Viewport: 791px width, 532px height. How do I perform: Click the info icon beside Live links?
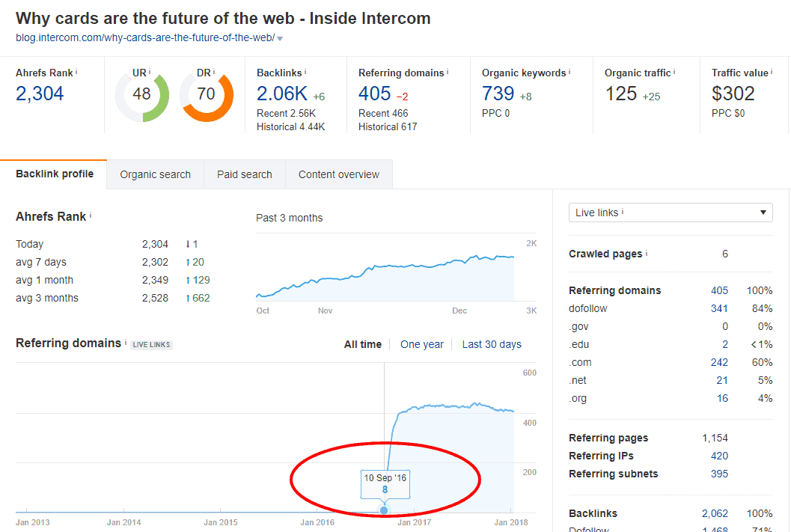click(x=623, y=212)
